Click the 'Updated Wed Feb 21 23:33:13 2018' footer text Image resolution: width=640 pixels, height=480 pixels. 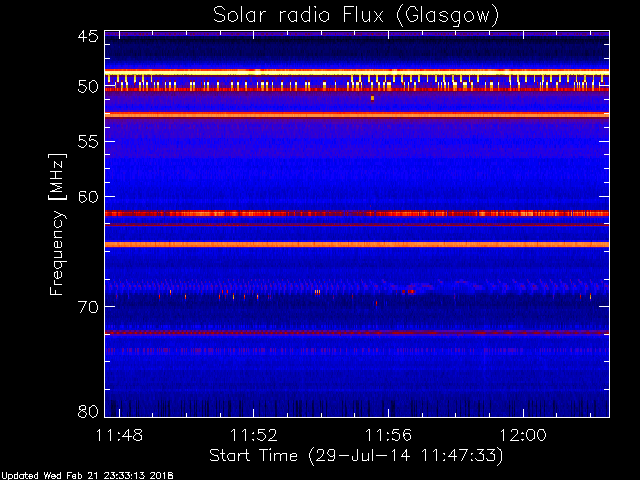[x=87, y=476]
